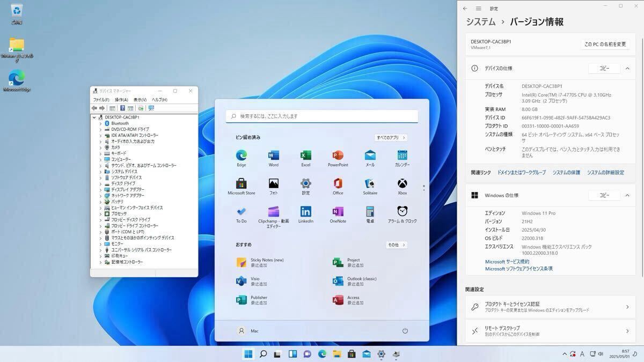Viewport: 644px width, 362px height.
Task: Launch the Xbox app
Action: coord(402,187)
